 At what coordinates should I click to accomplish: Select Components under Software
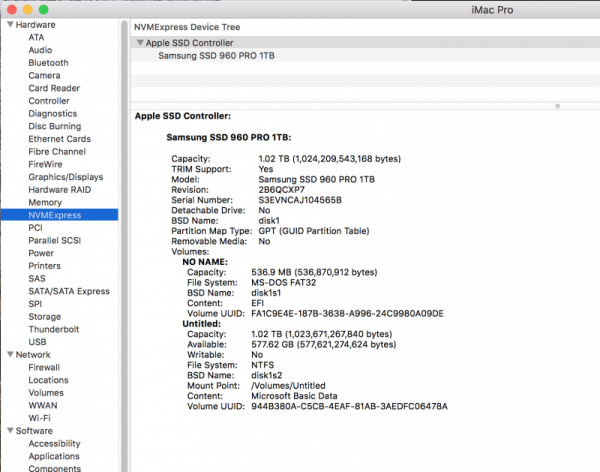(54, 469)
